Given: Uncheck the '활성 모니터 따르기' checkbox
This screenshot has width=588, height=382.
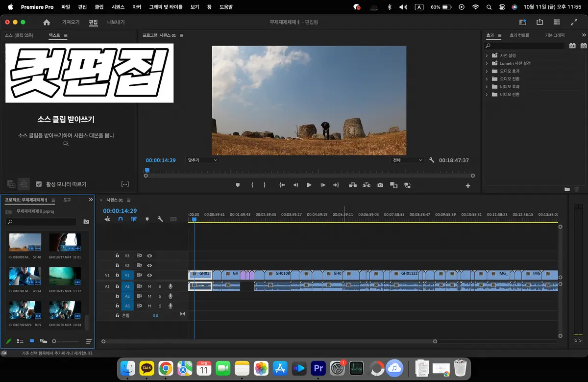Looking at the screenshot, I should [x=39, y=184].
